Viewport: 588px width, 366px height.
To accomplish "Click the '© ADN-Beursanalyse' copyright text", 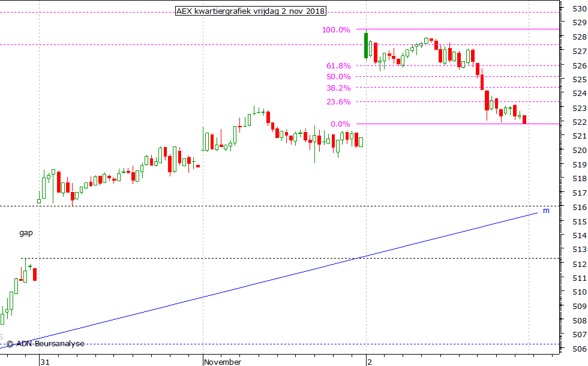I will (46, 344).
